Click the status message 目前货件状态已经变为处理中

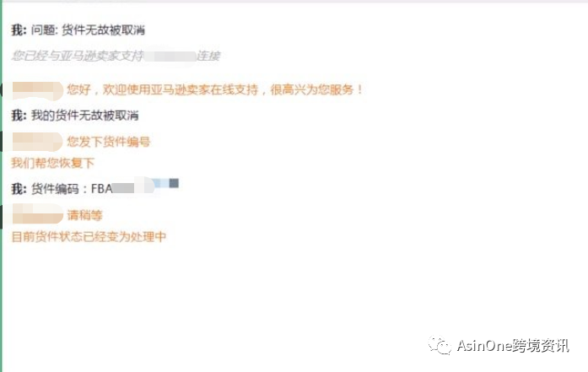pyautogui.click(x=89, y=237)
